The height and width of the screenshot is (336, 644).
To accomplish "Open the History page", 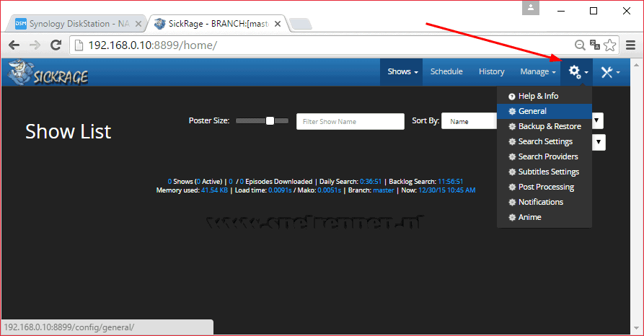I will 491,72.
